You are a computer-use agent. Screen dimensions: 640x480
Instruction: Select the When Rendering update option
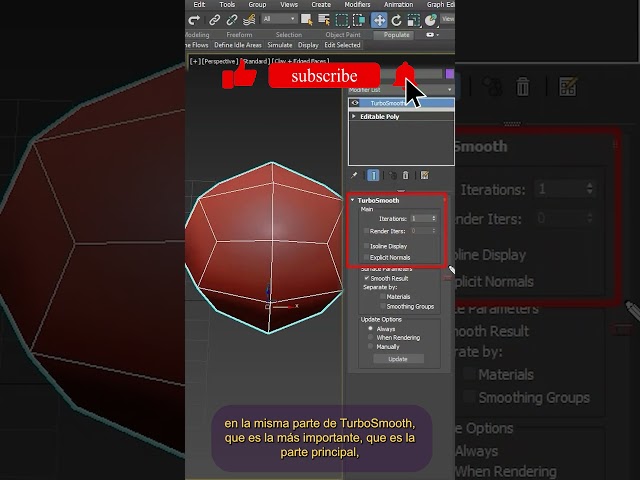pyautogui.click(x=370, y=337)
